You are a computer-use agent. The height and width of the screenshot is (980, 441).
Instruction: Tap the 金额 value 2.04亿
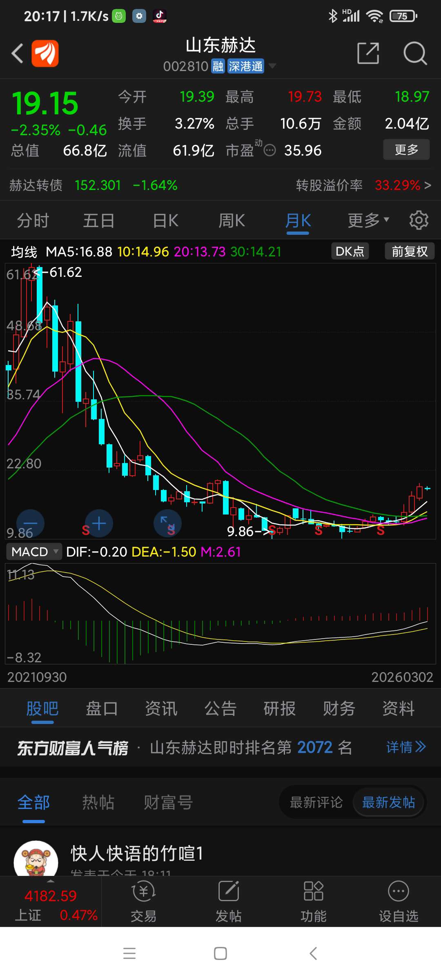point(407,123)
